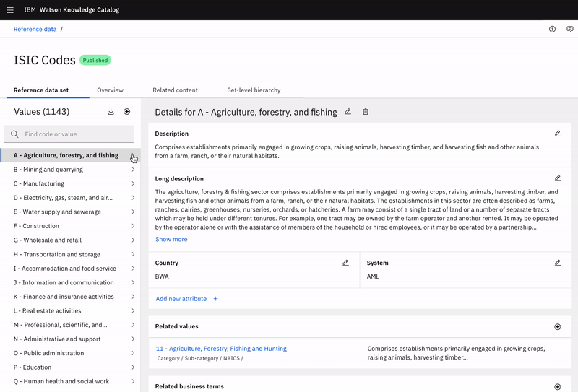The height and width of the screenshot is (392, 578).
Task: Expand F - Construction chevron
Action: pos(133,226)
